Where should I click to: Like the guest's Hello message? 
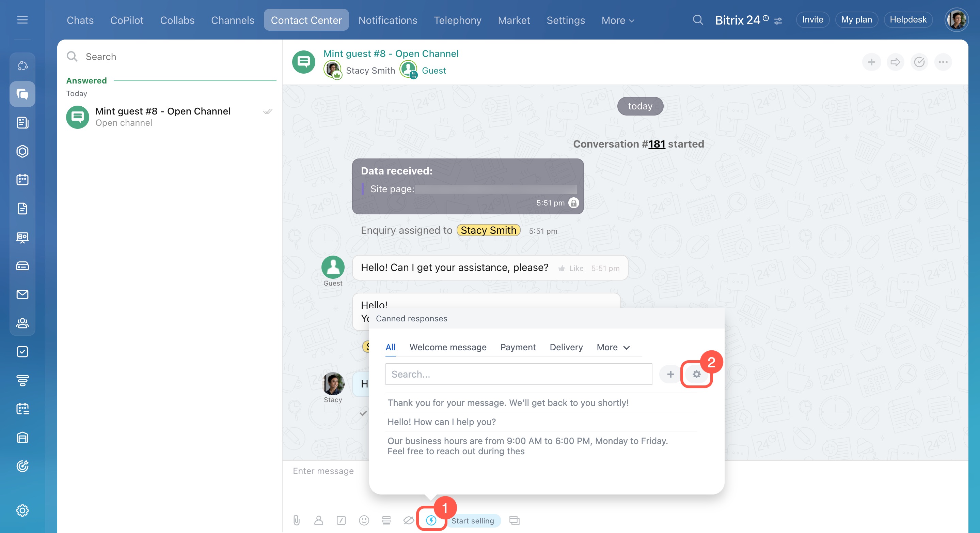[x=571, y=269]
